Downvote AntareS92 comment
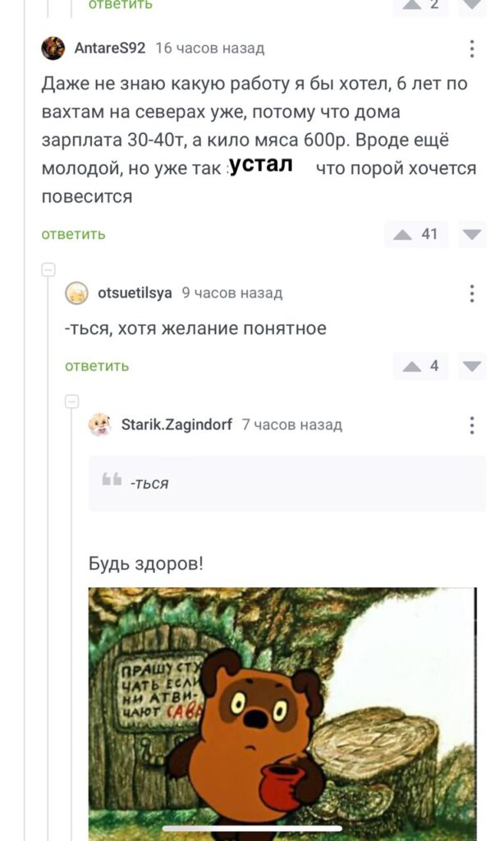Viewport: 504px width, 841px height. point(472,234)
